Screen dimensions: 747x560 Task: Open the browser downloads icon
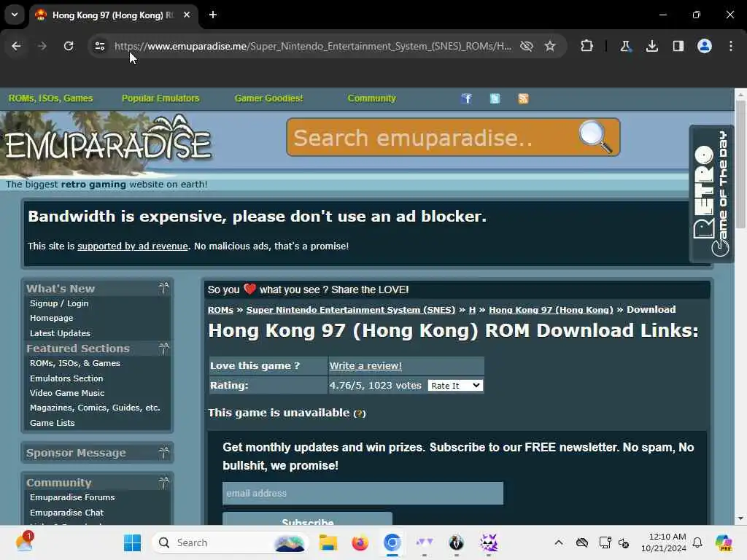click(651, 46)
